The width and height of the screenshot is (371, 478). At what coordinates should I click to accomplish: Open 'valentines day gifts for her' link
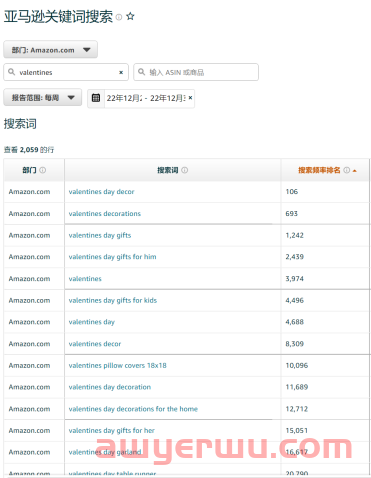pos(112,431)
